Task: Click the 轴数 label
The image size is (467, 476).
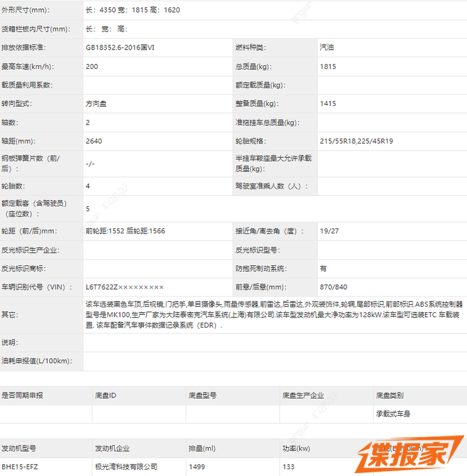Action: (x=9, y=122)
